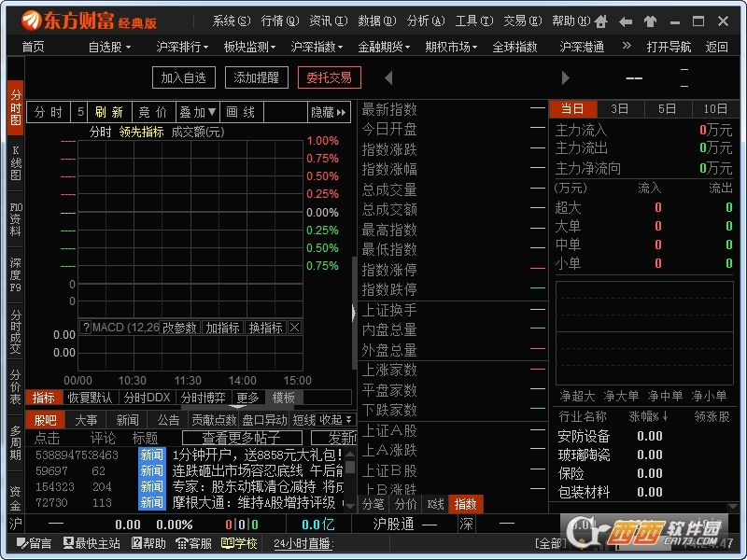Switch to the 大事 tab
This screenshot has width=747, height=560.
[x=86, y=420]
